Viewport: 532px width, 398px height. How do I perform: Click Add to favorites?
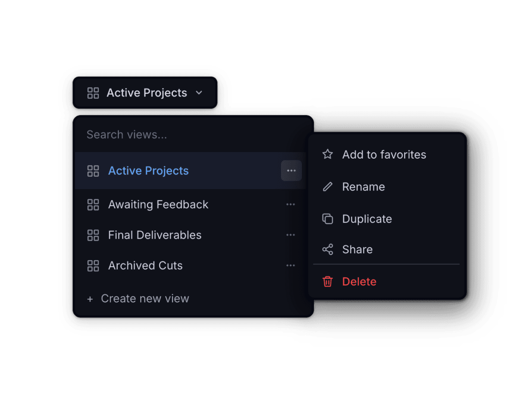point(384,154)
